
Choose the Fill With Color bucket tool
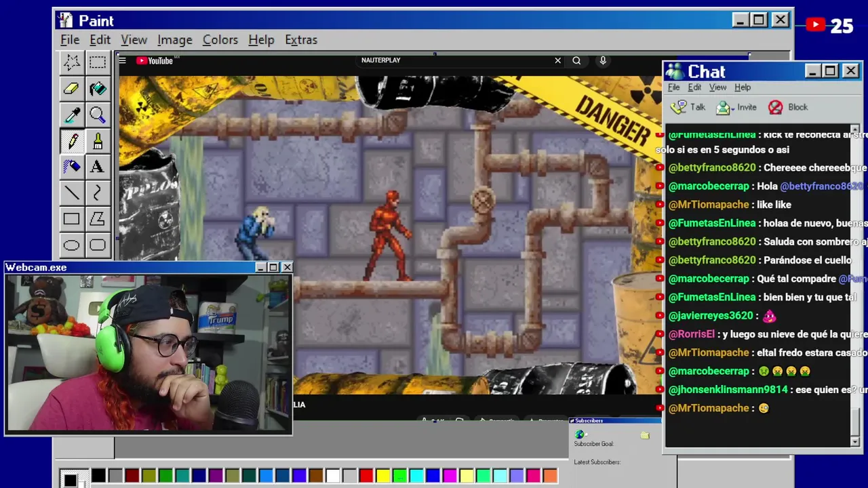98,89
